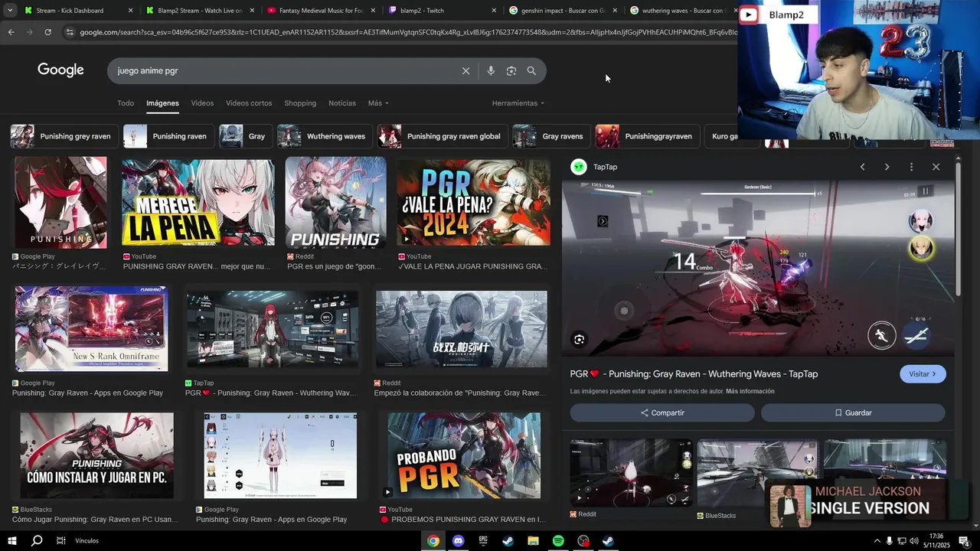This screenshot has height=551, width=980.
Task: Open Spotify from the taskbar
Action: 558,541
